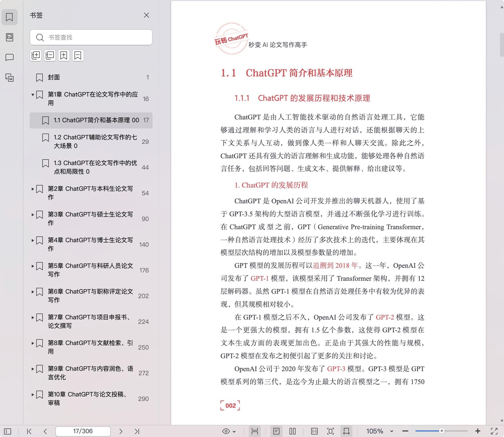Expand the 第10章 bookmark triangle

33,395
